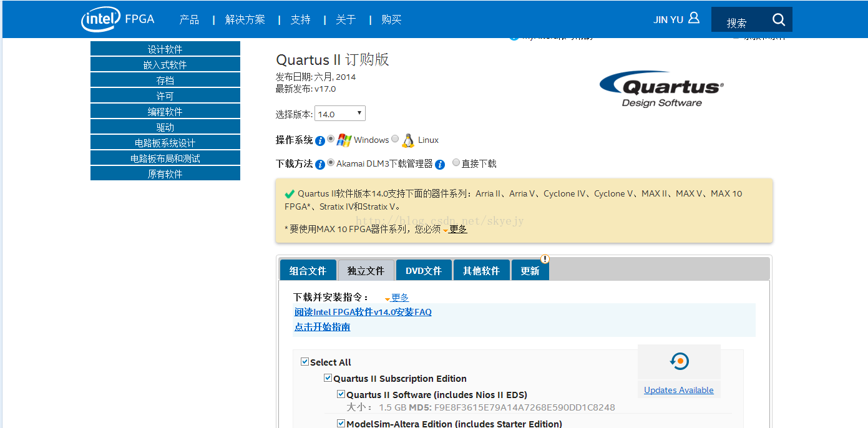Select Akamai DLM3 download manager radio
Viewport: 868px width, 428px height.
331,162
